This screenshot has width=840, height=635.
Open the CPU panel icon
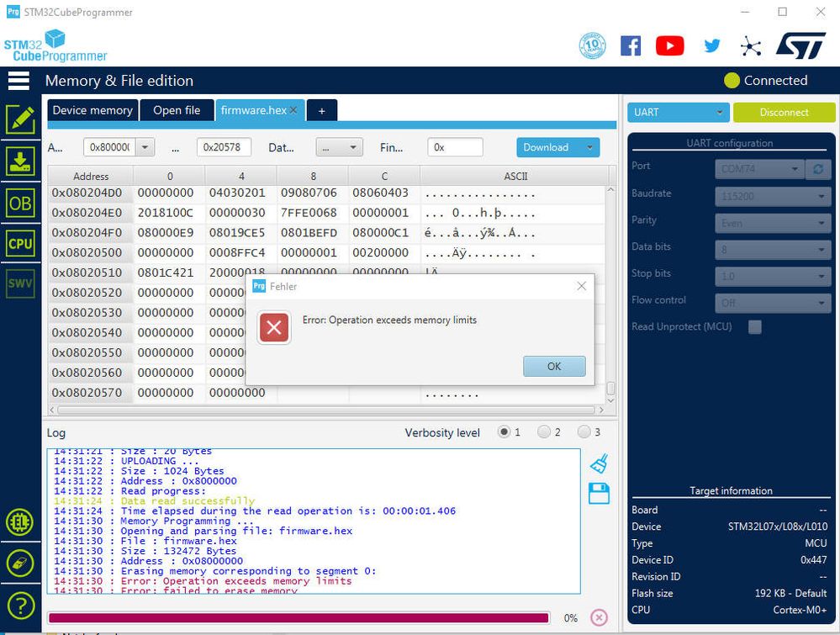pos(20,244)
